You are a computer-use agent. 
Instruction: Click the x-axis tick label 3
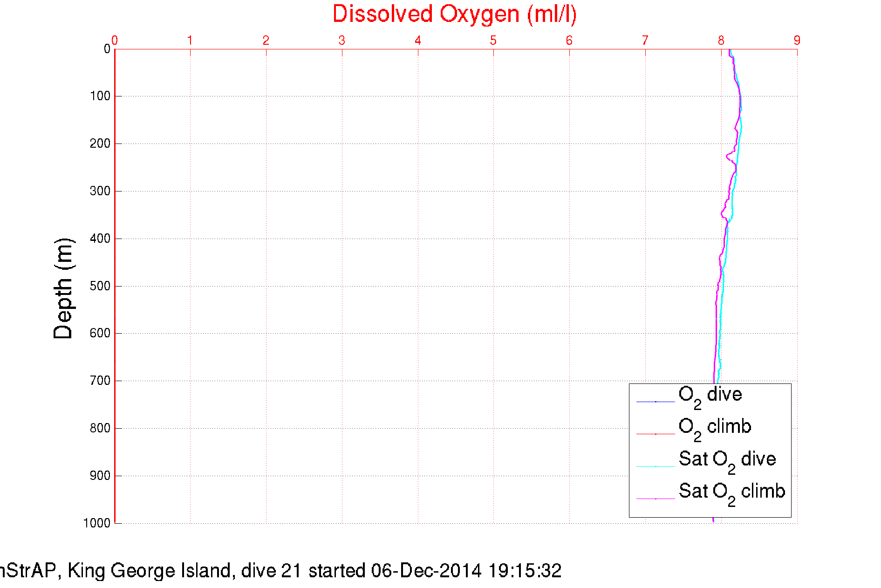pos(341,41)
